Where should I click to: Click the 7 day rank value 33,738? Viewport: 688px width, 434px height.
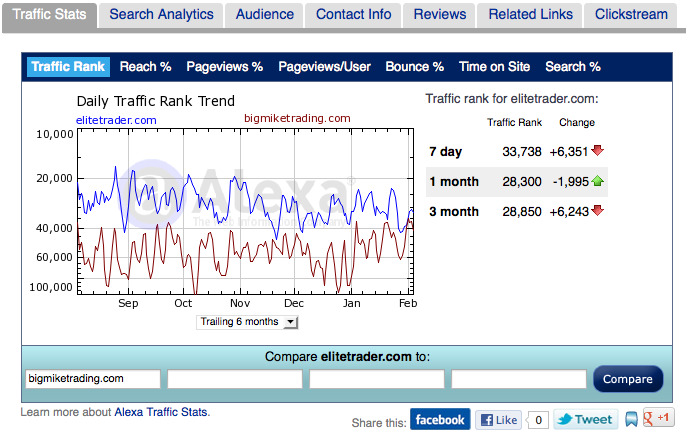click(522, 152)
